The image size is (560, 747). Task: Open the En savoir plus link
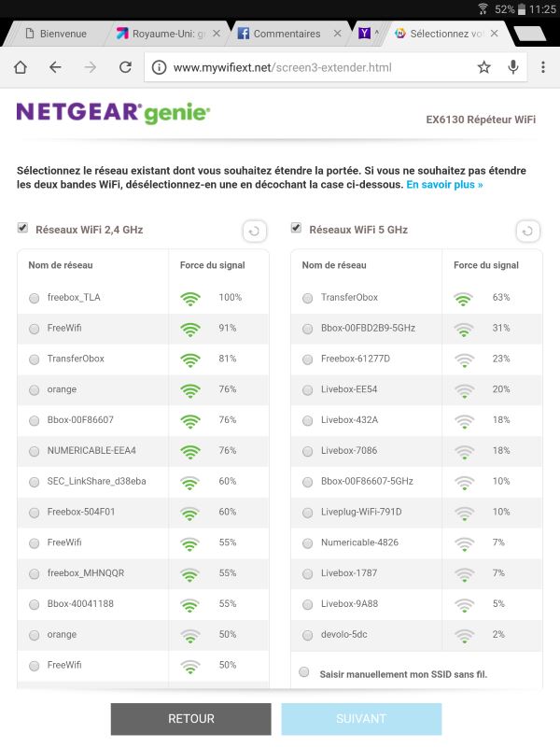tap(444, 185)
